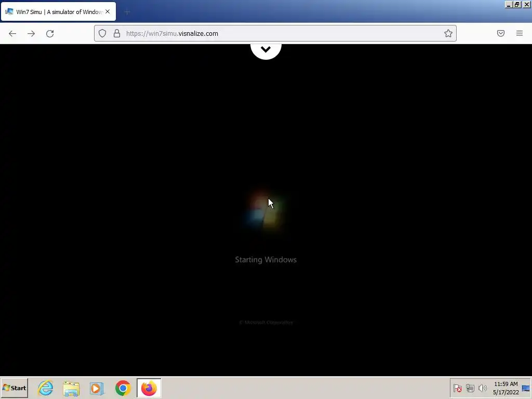The width and height of the screenshot is (532, 399).
Task: Switch to Firefox in the taskbar
Action: coord(149,388)
